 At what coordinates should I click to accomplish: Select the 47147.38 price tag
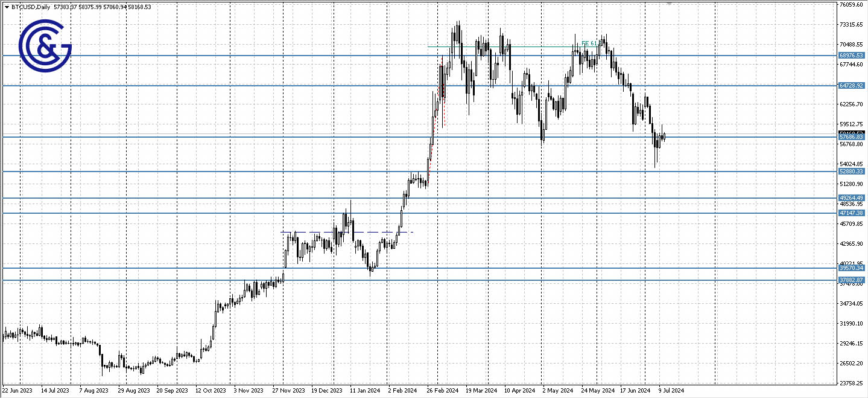[x=852, y=213]
